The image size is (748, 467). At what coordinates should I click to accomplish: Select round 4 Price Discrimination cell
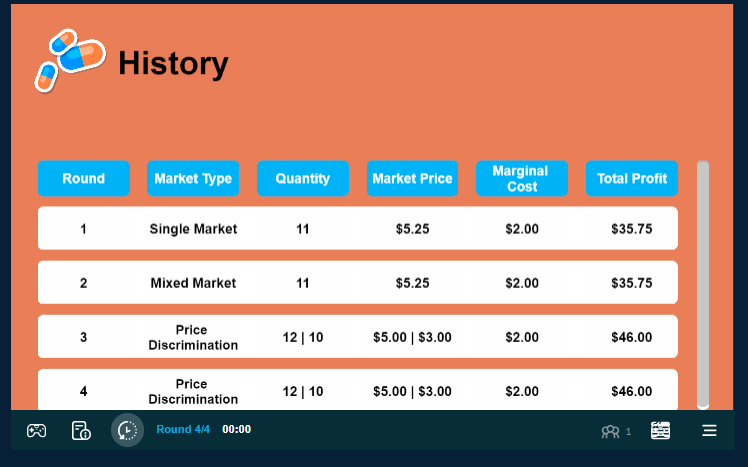point(193,391)
